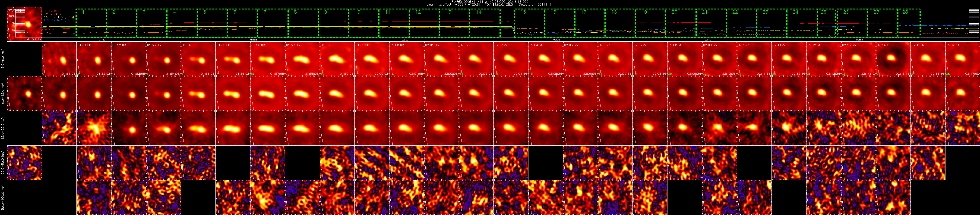980x215 pixels.
Task: Select interval 21 box in the light curve
Action: [711, 23]
